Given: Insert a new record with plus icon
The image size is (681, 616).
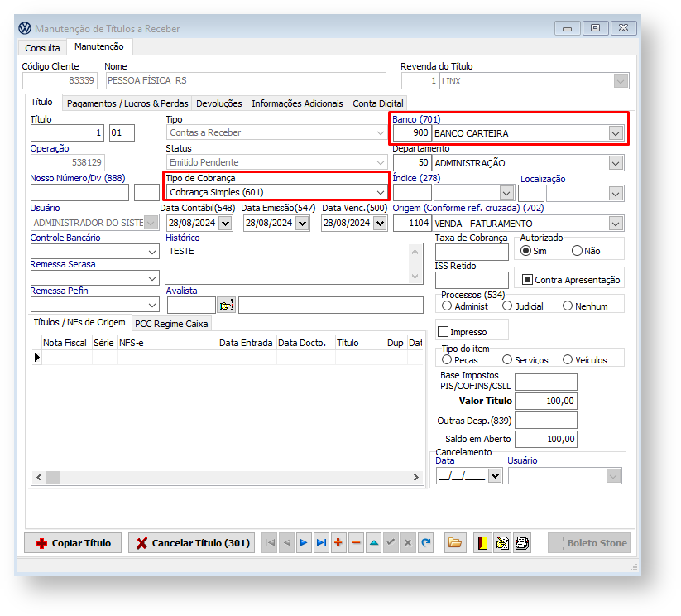Looking at the screenshot, I should 338,542.
